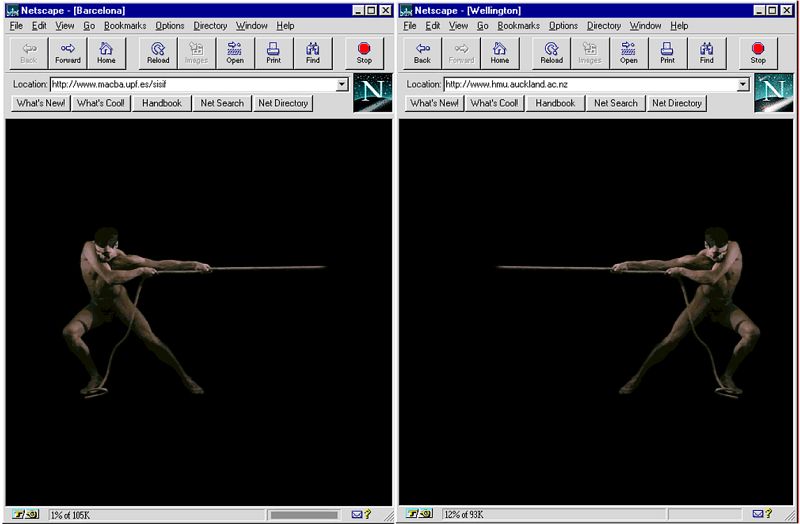The height and width of the screenshot is (524, 800).
Task: Click mail envelope icon in Barcelona status bar
Action: pos(357,514)
